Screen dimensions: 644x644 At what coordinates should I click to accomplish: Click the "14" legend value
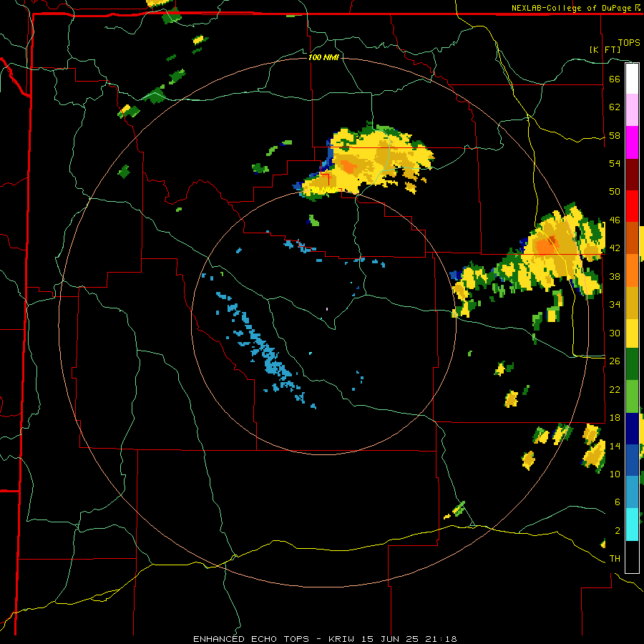[615, 446]
